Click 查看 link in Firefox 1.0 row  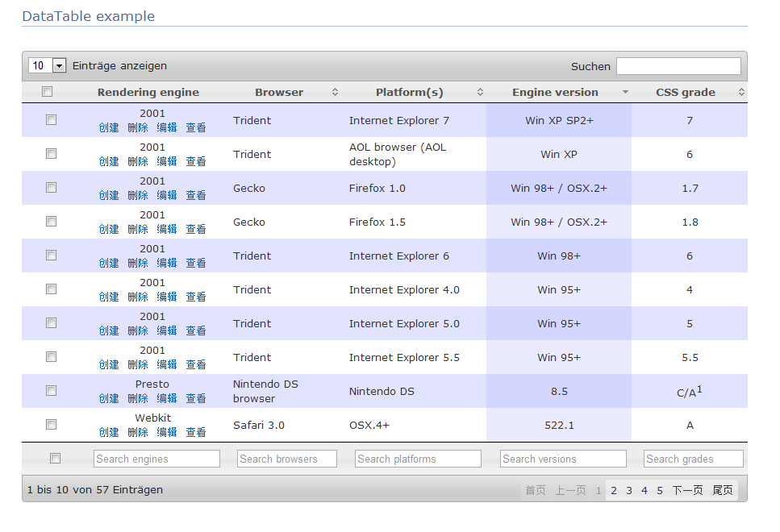(195, 195)
